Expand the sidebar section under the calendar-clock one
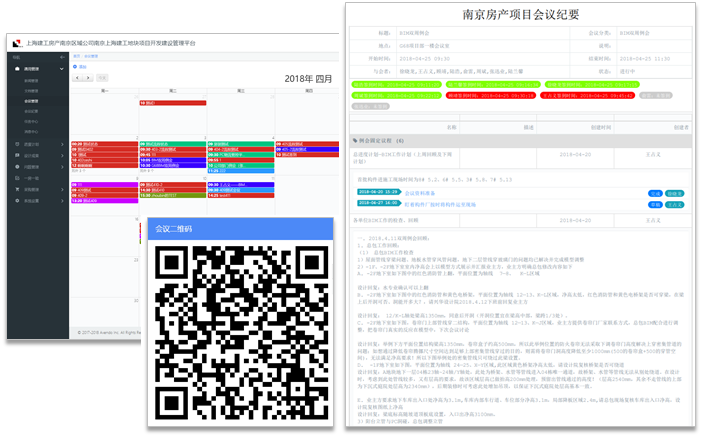This screenshot has height=437, width=702. click(62, 155)
